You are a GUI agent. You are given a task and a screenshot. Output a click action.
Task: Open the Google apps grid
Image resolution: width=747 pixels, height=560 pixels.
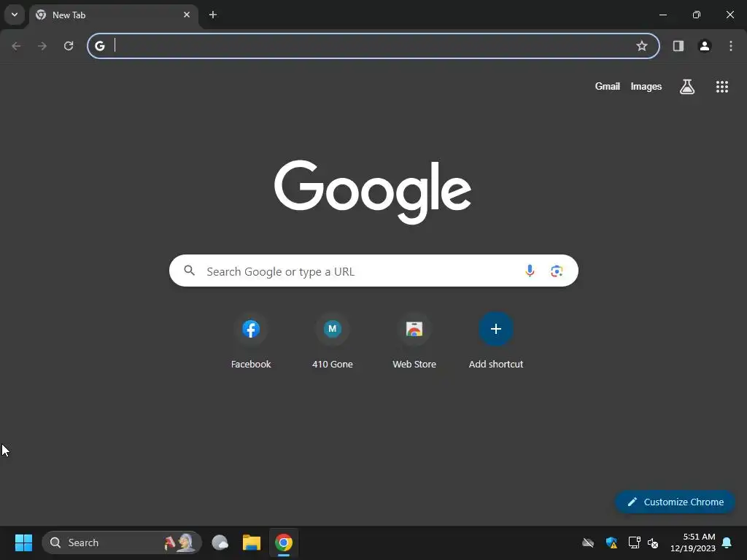pos(721,86)
